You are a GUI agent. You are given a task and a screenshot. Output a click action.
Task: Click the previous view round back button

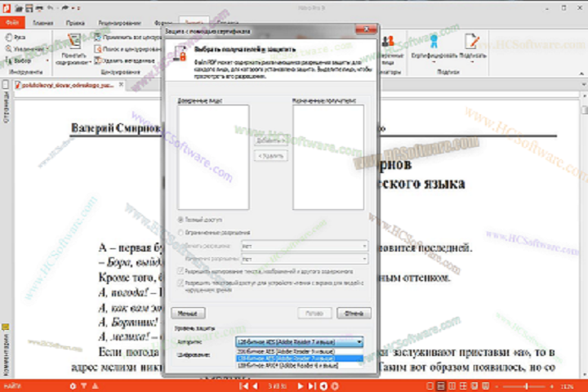(x=323, y=385)
